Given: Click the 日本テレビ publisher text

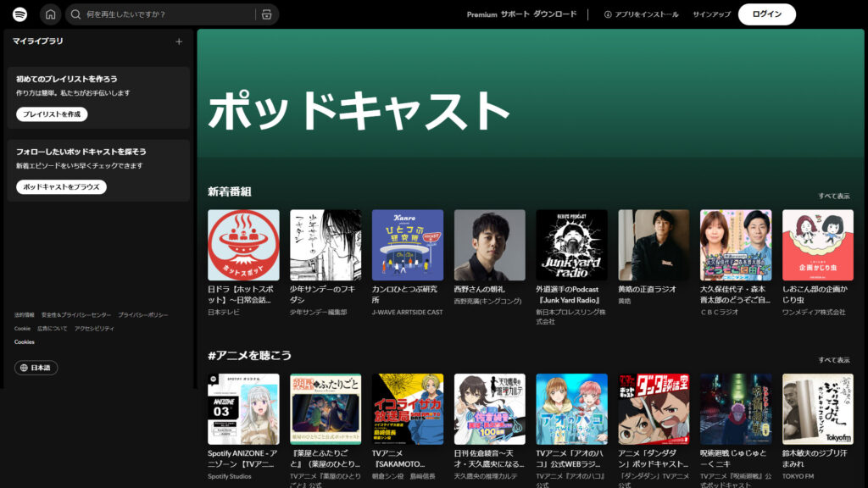Looking at the screenshot, I should [x=224, y=312].
